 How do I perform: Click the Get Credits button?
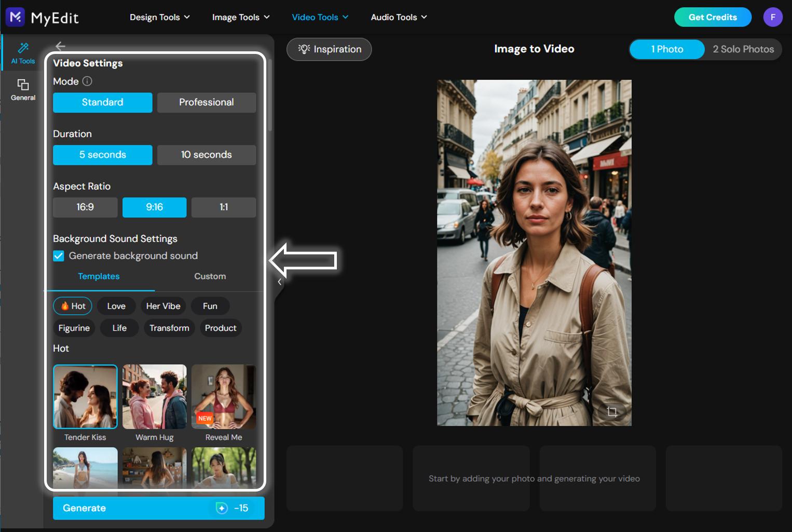pyautogui.click(x=713, y=17)
